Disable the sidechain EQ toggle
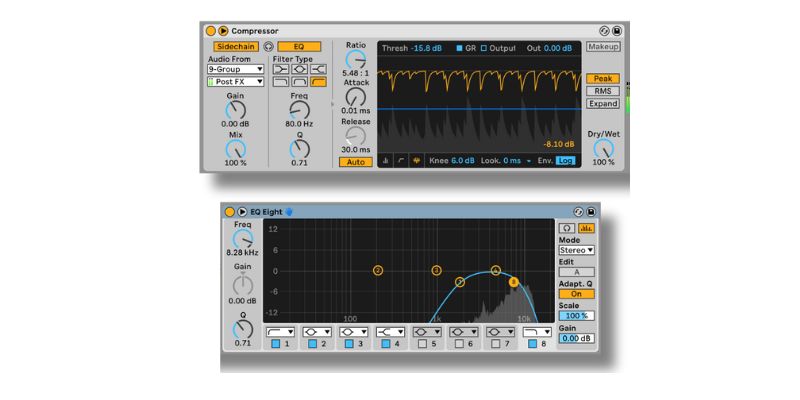Image resolution: width=800 pixels, height=400 pixels. coord(299,46)
